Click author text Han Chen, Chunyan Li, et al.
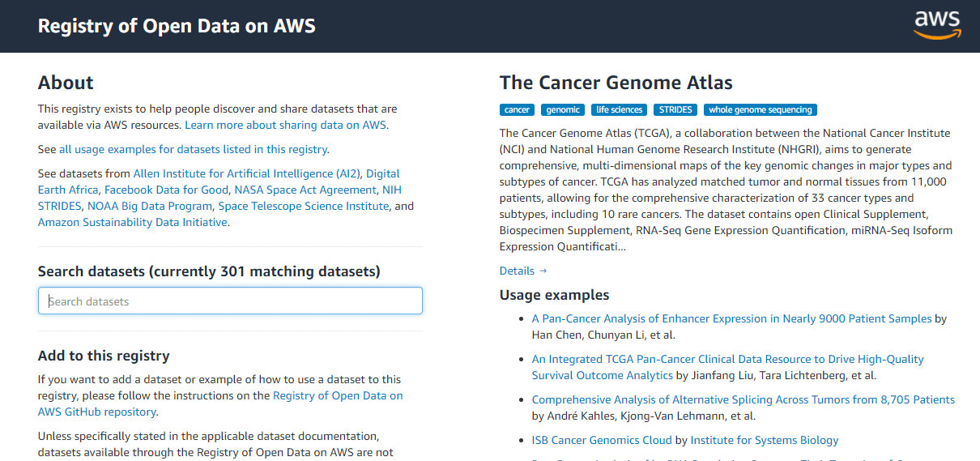Screen dimensions: 980x461 [x=603, y=335]
